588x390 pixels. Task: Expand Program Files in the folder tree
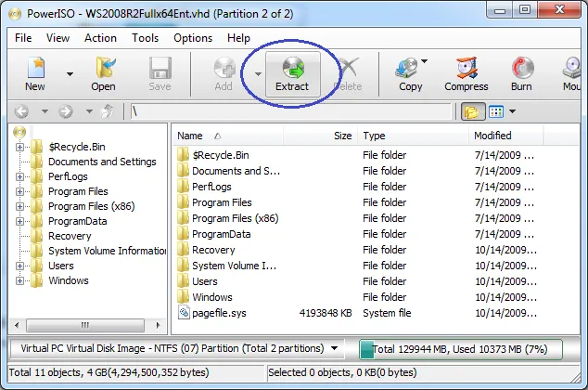point(19,191)
